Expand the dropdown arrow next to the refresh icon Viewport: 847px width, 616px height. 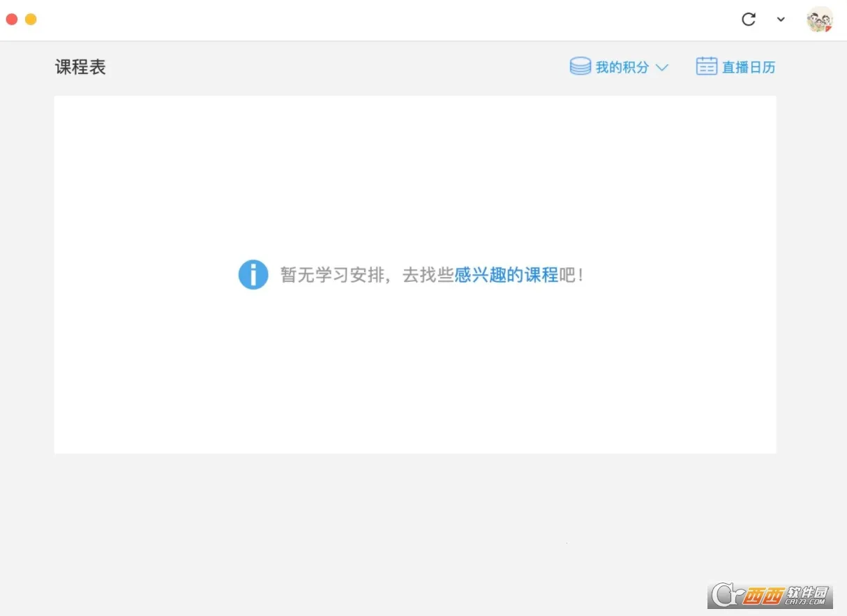click(781, 20)
